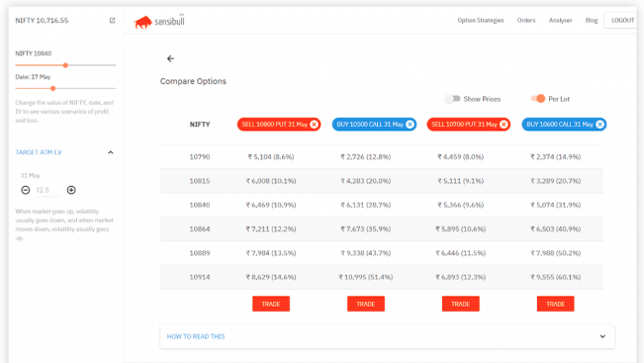Image resolution: width=644 pixels, height=363 pixels.
Task: Collapse the TARGET ATM IV section
Action: [110, 152]
